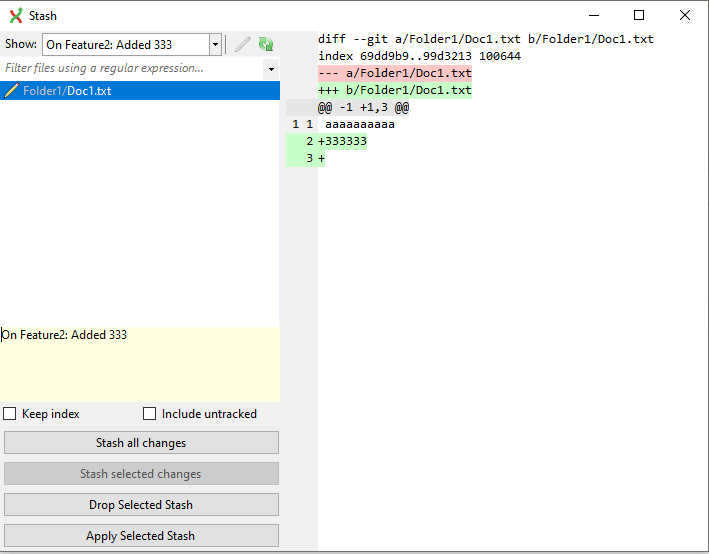Image resolution: width=709 pixels, height=554 pixels.
Task: Expand the file filter options dropdown arrow
Action: tap(271, 69)
